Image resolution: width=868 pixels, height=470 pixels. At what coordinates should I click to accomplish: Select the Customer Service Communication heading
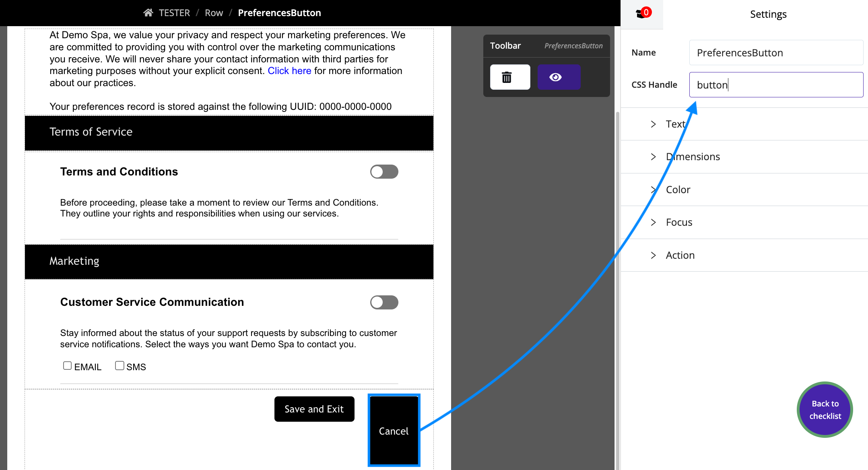152,302
